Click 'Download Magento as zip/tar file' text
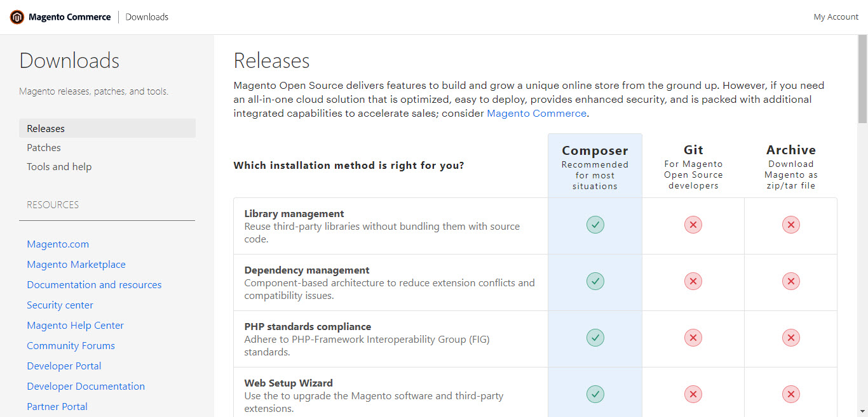 [791, 175]
